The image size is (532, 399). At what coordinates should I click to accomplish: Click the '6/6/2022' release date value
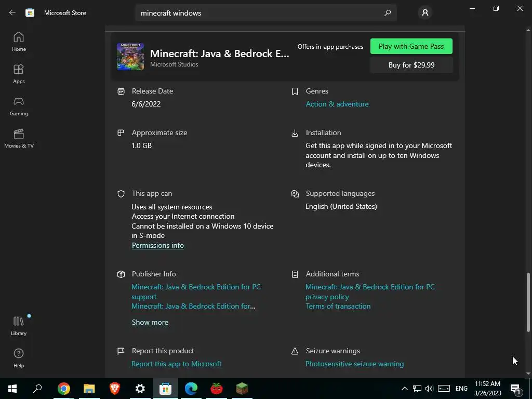tap(146, 104)
